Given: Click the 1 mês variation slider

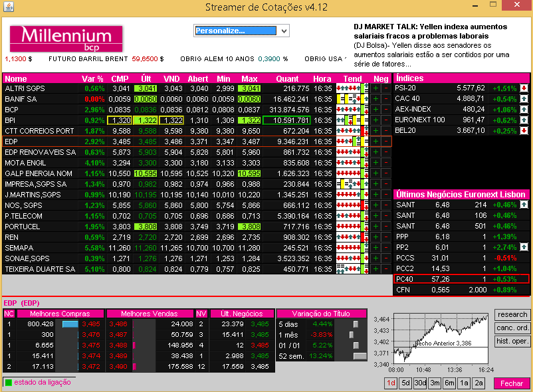Looking at the screenshot, I should pyautogui.click(x=352, y=335).
